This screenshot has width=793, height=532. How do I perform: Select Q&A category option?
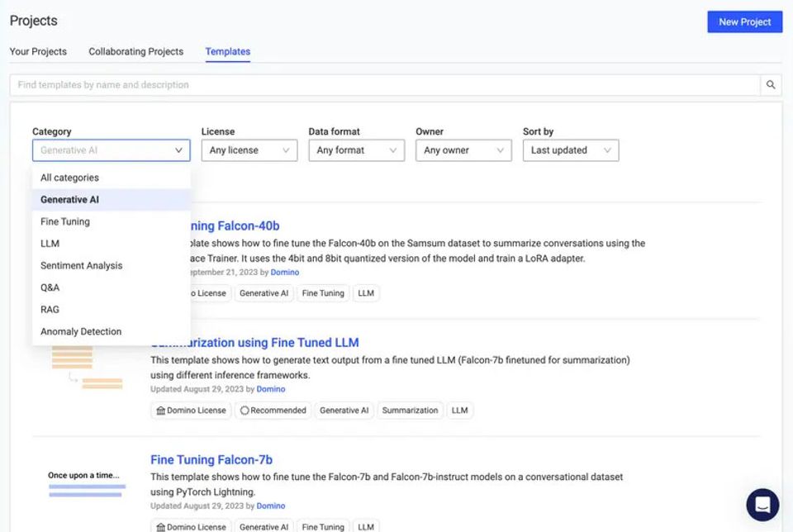112,287
